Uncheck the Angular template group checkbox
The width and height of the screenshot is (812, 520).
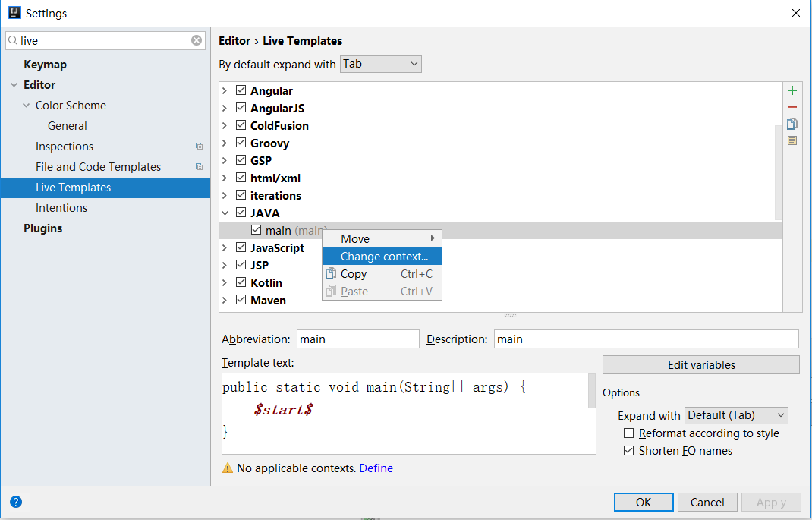241,90
